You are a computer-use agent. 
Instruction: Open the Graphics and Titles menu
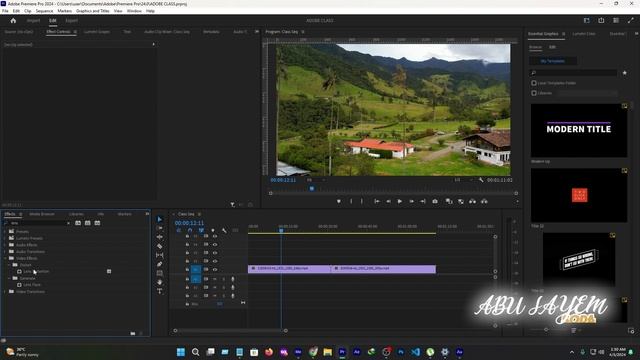point(93,11)
